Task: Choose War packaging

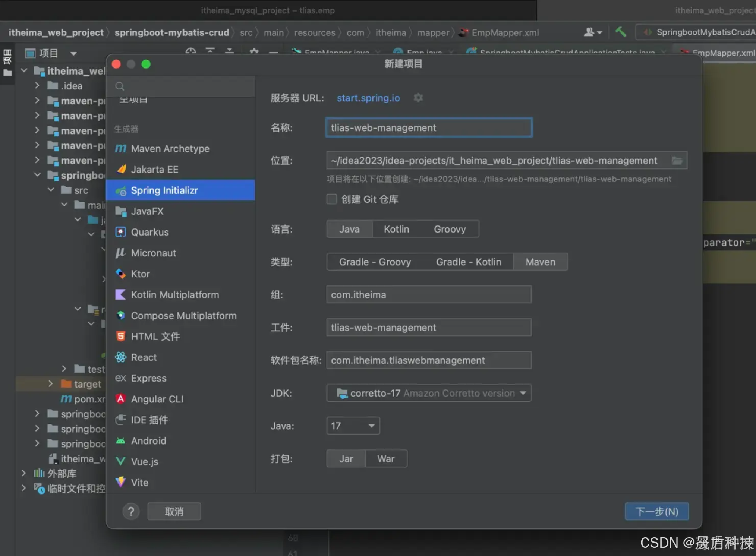Action: 386,458
